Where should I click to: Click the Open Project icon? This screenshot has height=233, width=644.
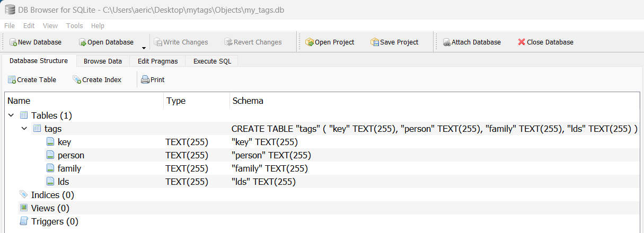click(310, 42)
